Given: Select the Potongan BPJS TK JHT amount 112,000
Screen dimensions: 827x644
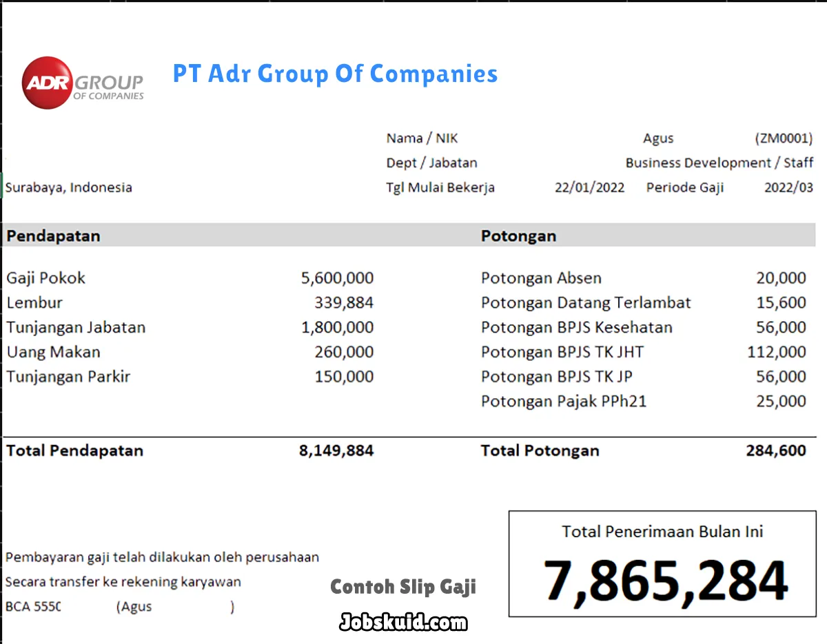Looking at the screenshot, I should (x=776, y=352).
